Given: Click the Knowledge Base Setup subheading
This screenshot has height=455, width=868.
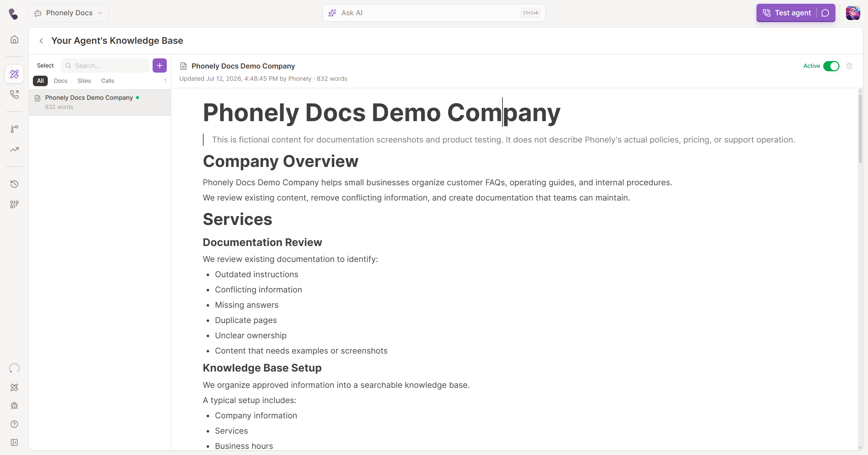Looking at the screenshot, I should [262, 368].
